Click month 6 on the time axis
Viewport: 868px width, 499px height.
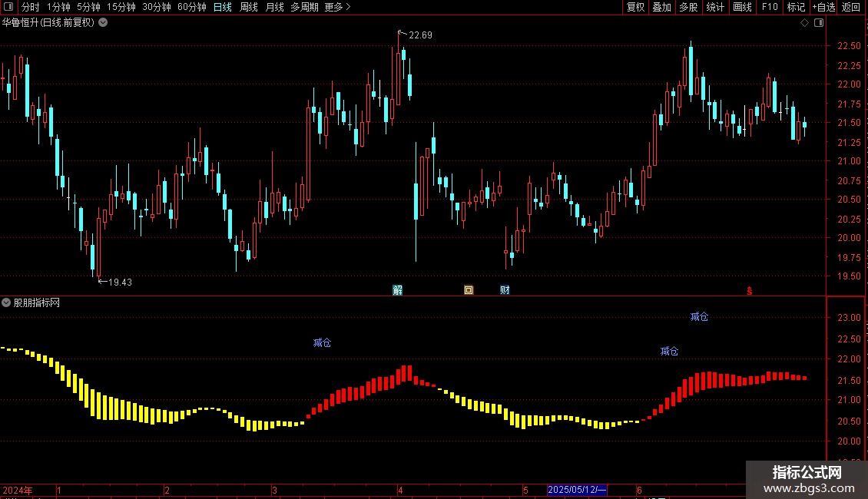[x=639, y=491]
